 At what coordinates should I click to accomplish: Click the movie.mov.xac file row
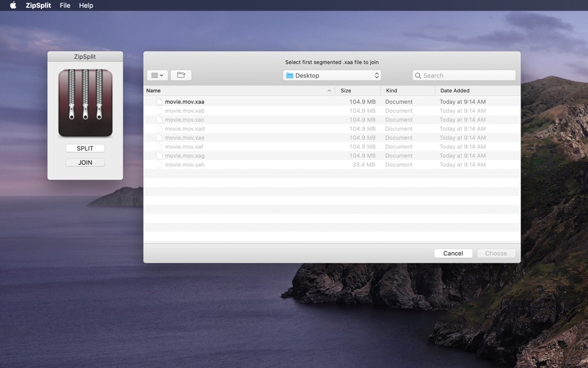click(332, 120)
